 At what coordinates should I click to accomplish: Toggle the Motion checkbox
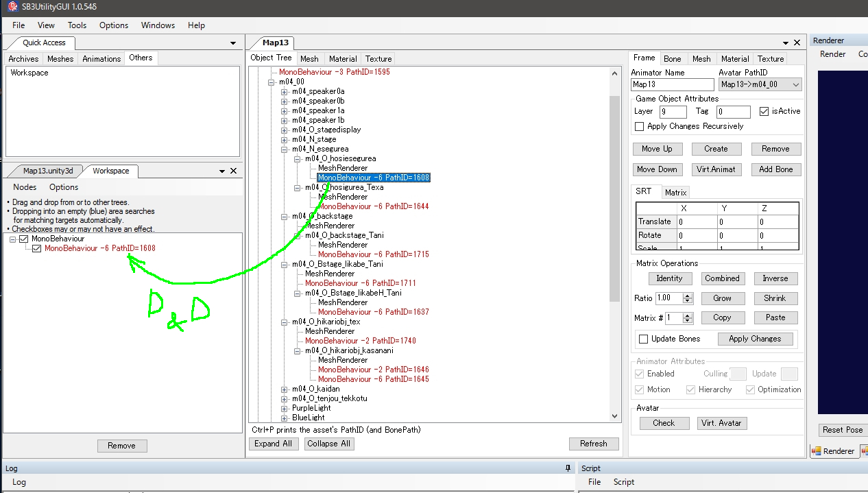640,389
